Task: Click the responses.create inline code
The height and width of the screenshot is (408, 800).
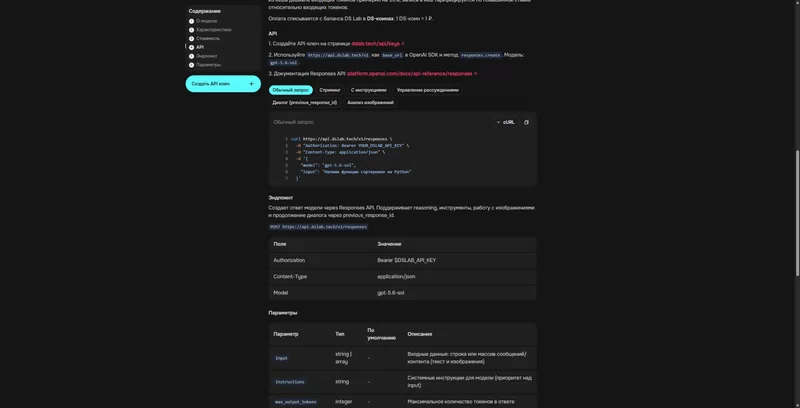Action: click(x=481, y=55)
